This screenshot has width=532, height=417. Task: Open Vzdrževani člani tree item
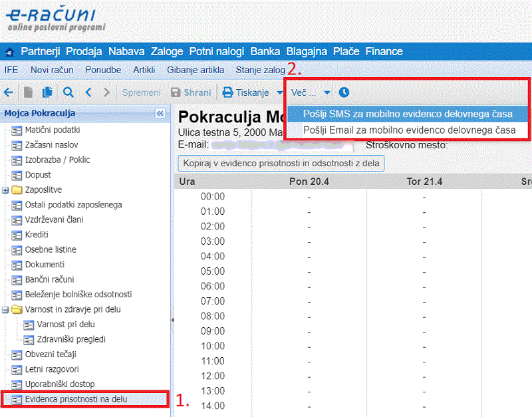pos(54,220)
